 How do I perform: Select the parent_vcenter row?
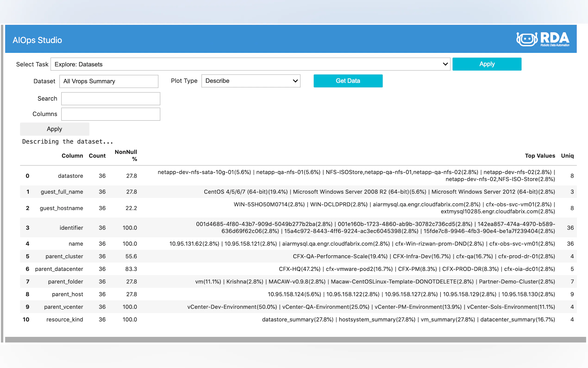click(x=63, y=307)
